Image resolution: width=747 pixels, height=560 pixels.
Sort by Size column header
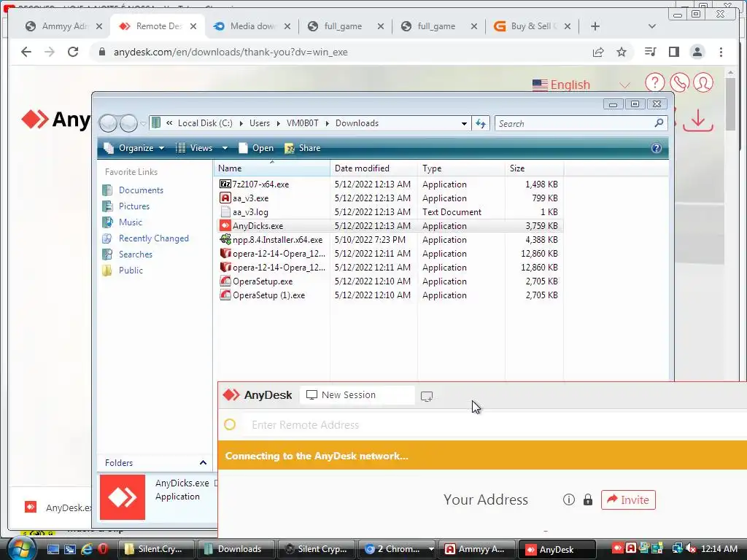pos(534,168)
